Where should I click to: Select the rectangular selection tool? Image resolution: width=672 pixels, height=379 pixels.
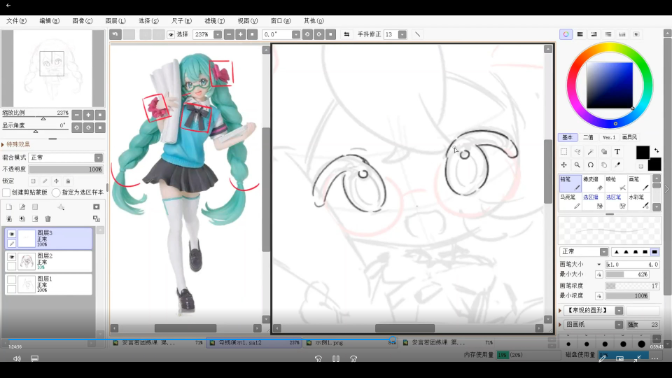[564, 152]
